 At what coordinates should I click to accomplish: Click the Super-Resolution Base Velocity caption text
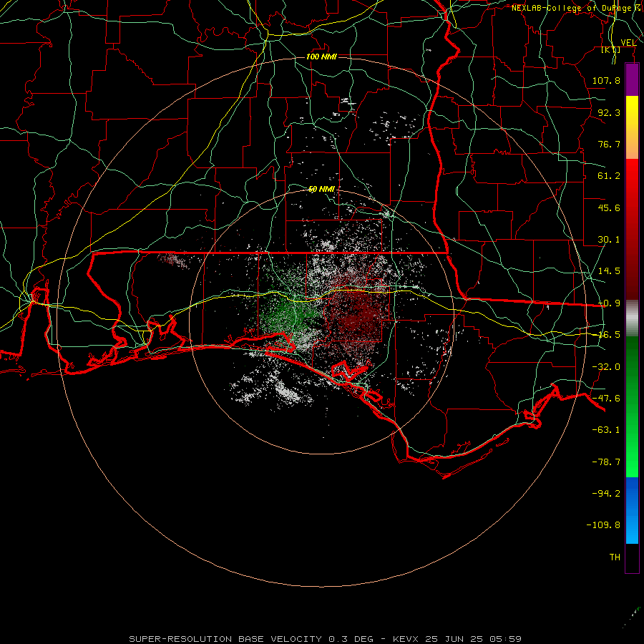point(325,639)
